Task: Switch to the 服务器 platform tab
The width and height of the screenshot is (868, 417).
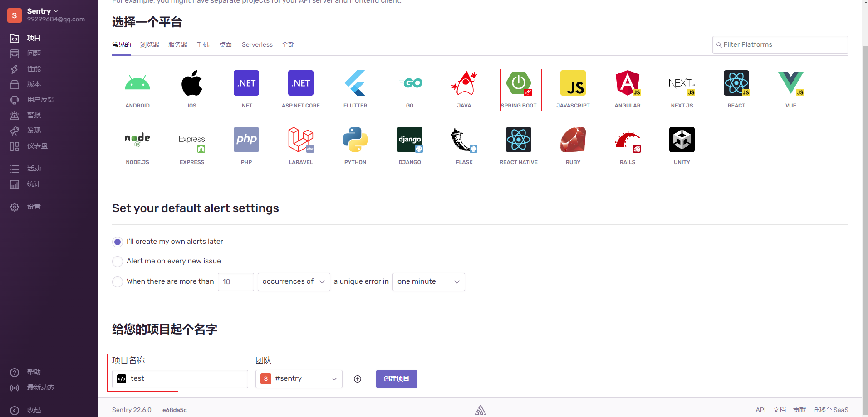Action: point(178,44)
